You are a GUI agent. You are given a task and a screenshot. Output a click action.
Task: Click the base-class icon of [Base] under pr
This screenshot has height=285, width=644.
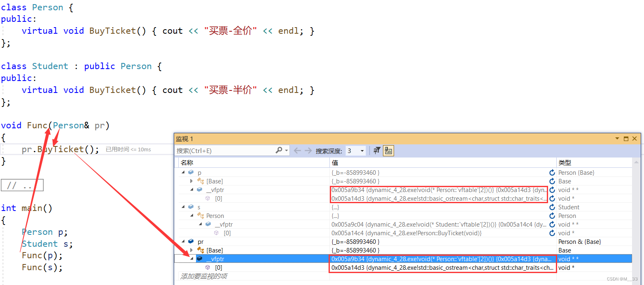[x=201, y=250]
